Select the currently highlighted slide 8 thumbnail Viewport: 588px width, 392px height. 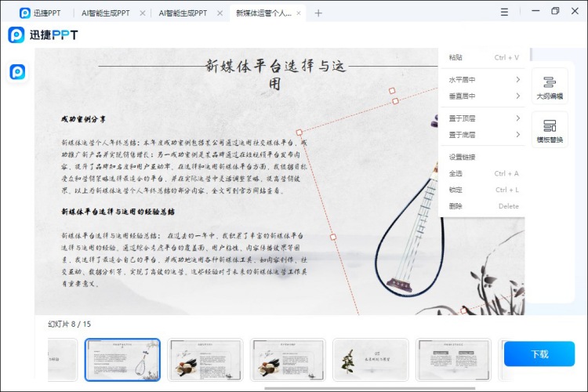[x=122, y=360]
